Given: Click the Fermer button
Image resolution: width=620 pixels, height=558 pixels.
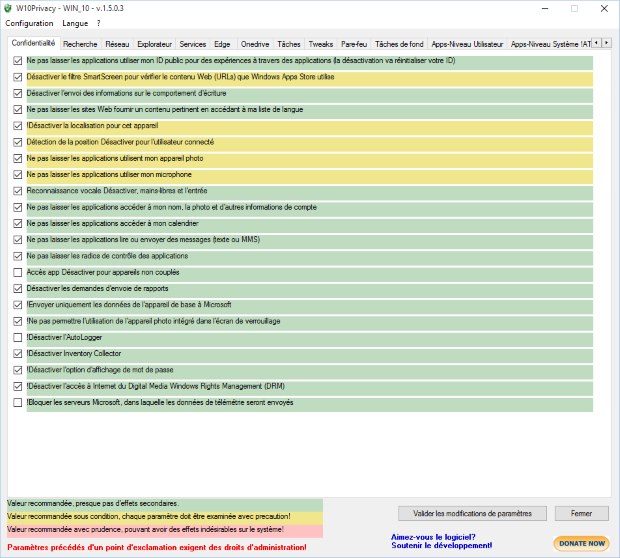Looking at the screenshot, I should coord(581,513).
